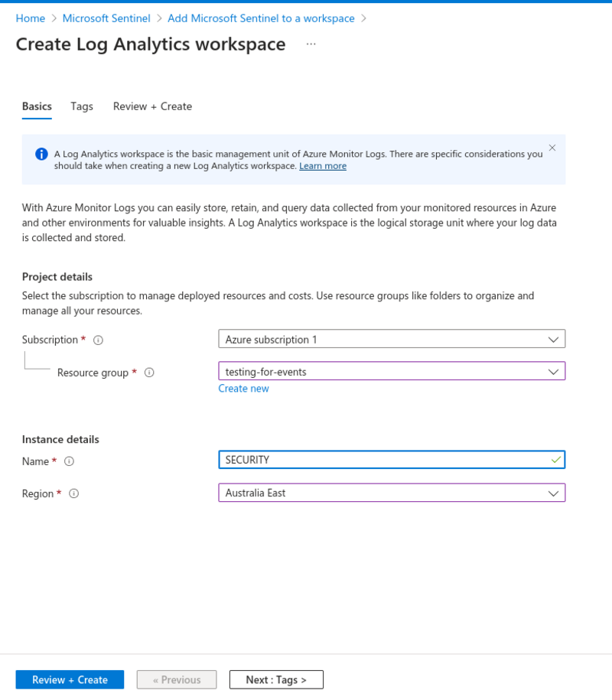Switch to the Basics tab
Image resolution: width=612 pixels, height=700 pixels.
coord(37,106)
